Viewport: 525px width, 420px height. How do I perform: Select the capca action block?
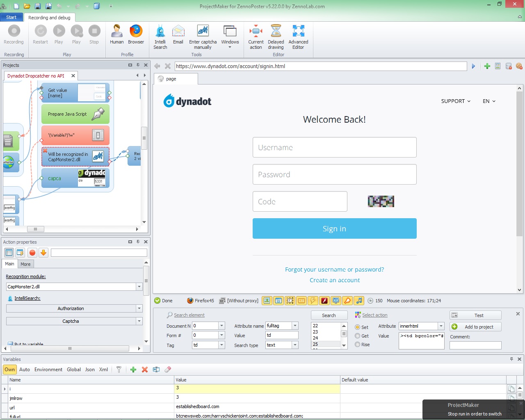[x=75, y=178]
